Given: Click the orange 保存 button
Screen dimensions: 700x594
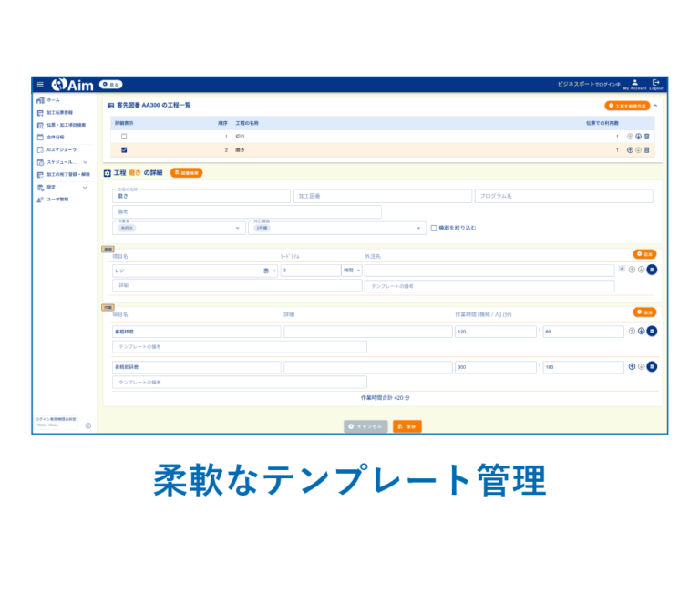Looking at the screenshot, I should pos(407,425).
